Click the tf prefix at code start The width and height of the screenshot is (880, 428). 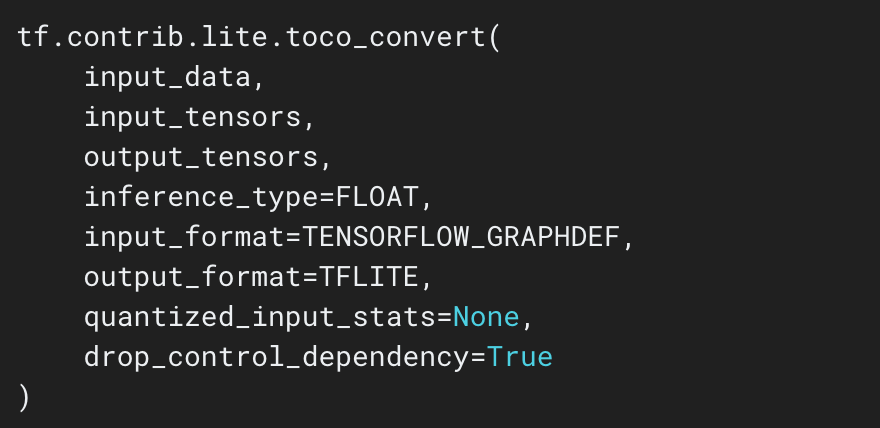(35, 38)
